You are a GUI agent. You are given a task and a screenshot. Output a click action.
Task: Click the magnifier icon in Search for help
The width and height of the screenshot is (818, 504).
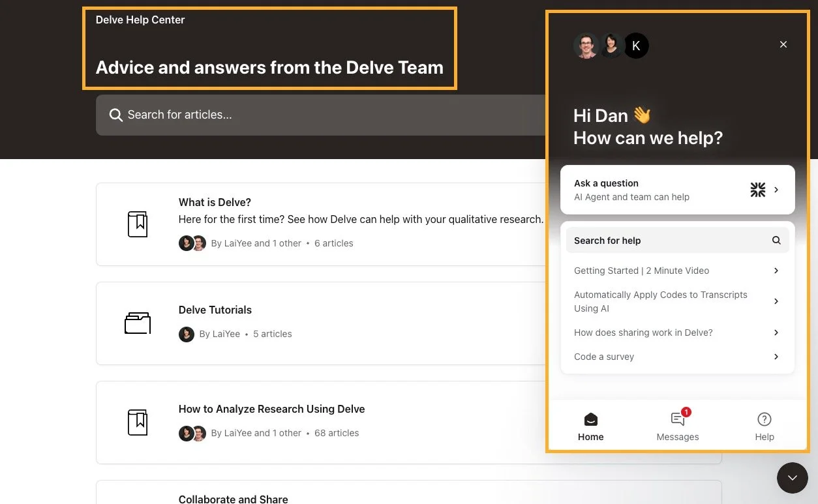(x=776, y=241)
